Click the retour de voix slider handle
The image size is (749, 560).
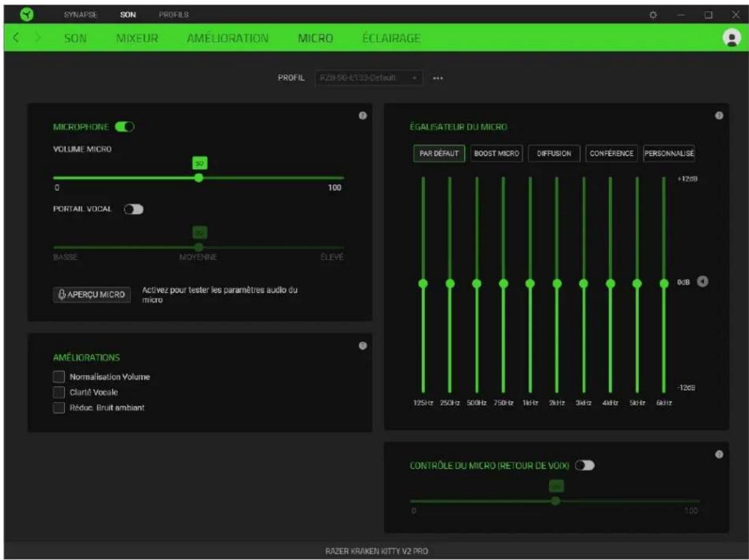tap(555, 501)
